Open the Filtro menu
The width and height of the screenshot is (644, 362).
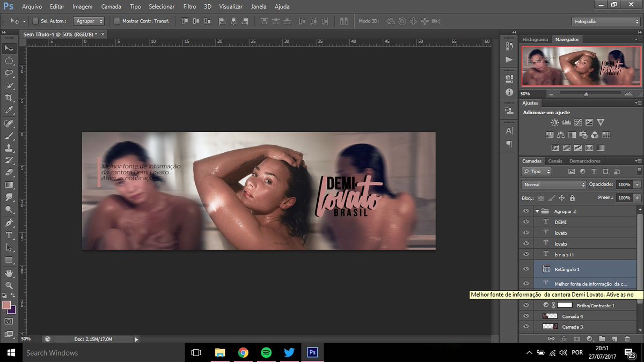[191, 6]
